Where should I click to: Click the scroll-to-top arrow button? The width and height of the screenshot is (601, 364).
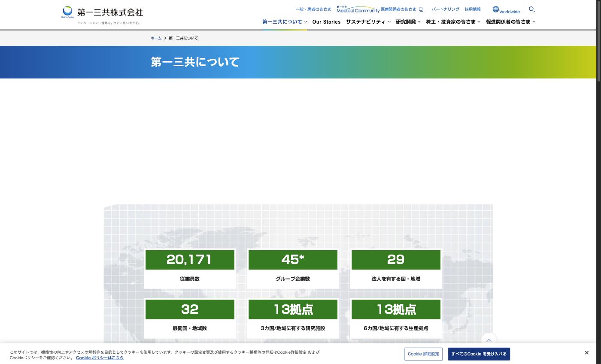coord(489,340)
